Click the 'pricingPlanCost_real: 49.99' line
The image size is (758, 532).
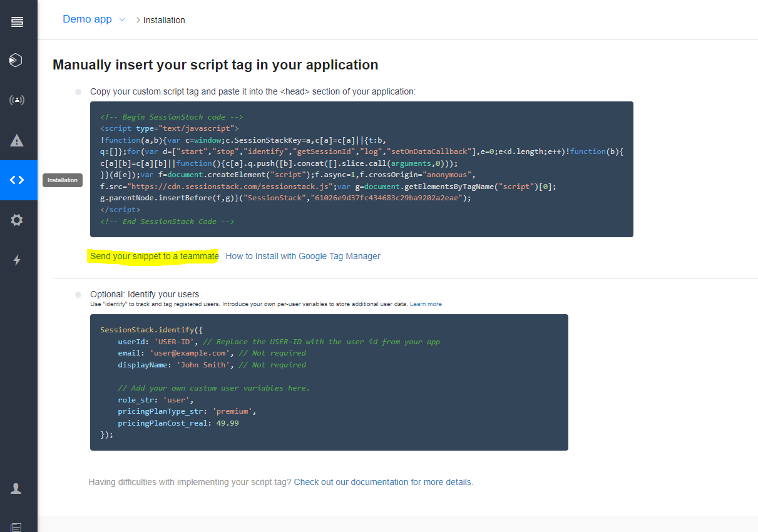point(178,423)
